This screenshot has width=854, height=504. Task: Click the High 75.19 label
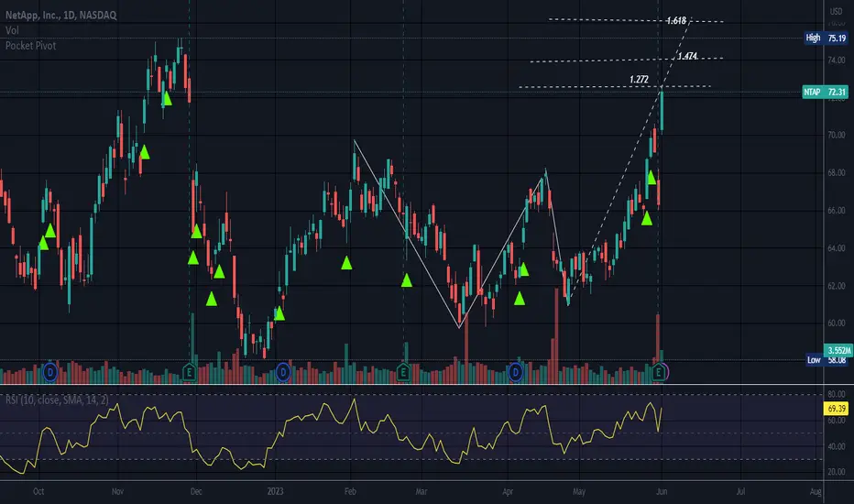click(x=827, y=38)
